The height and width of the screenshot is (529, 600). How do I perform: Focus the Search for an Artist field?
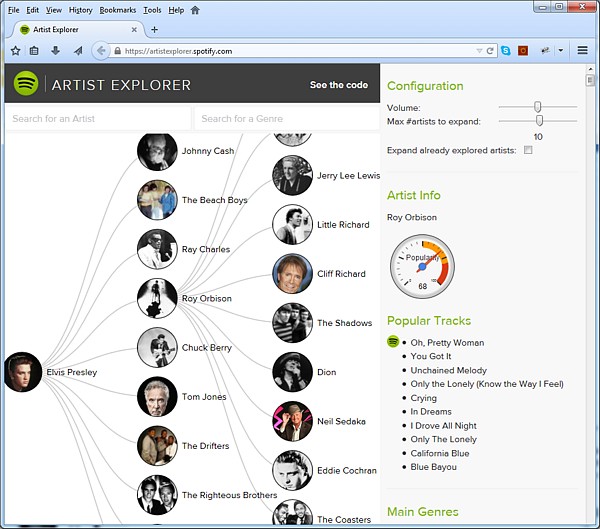[98, 119]
